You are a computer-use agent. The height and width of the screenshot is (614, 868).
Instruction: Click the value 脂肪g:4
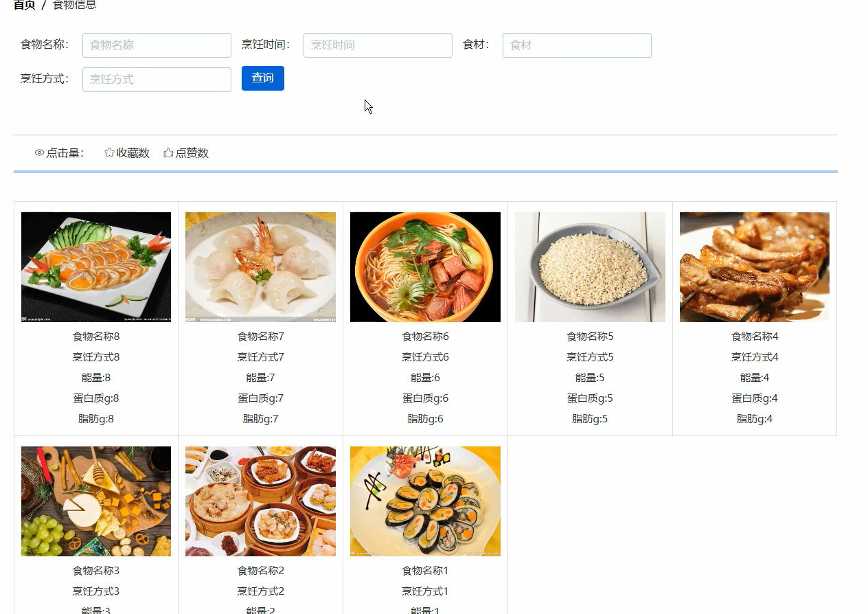coord(755,419)
